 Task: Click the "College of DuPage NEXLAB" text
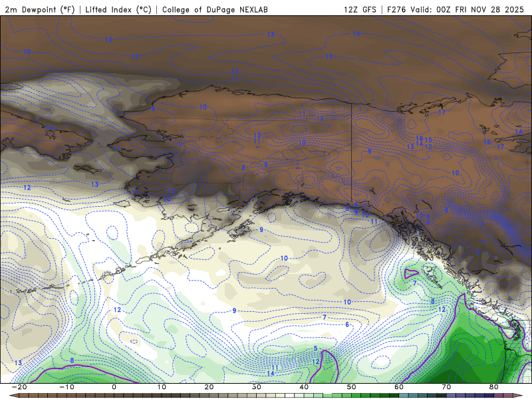pos(215,9)
